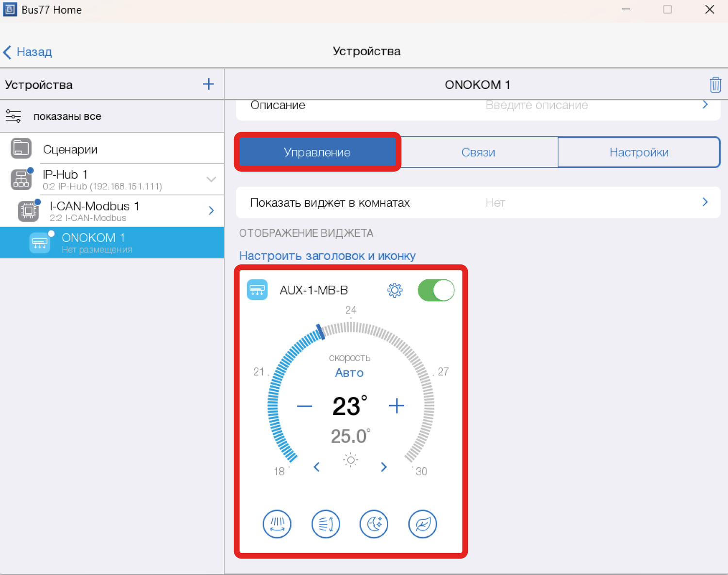Open Показать виджет в комнатах option
The image size is (728, 575).
(x=478, y=202)
